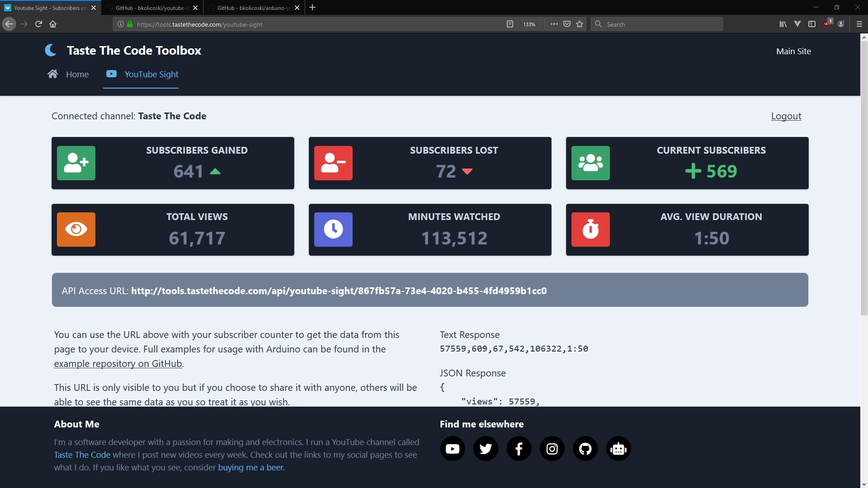The width and height of the screenshot is (868, 488).
Task: Open the GitHub social icon in footer
Action: click(x=585, y=449)
